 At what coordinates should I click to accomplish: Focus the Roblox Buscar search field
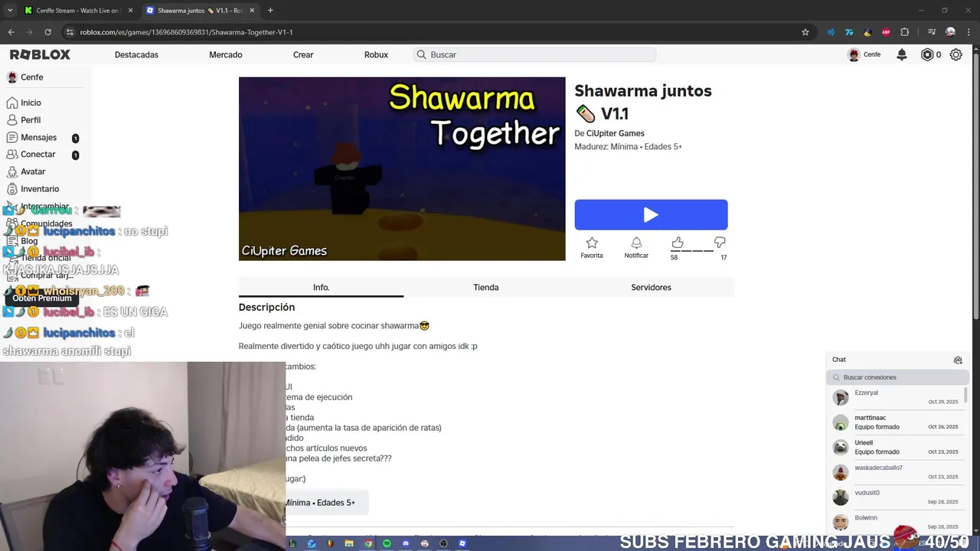click(535, 54)
